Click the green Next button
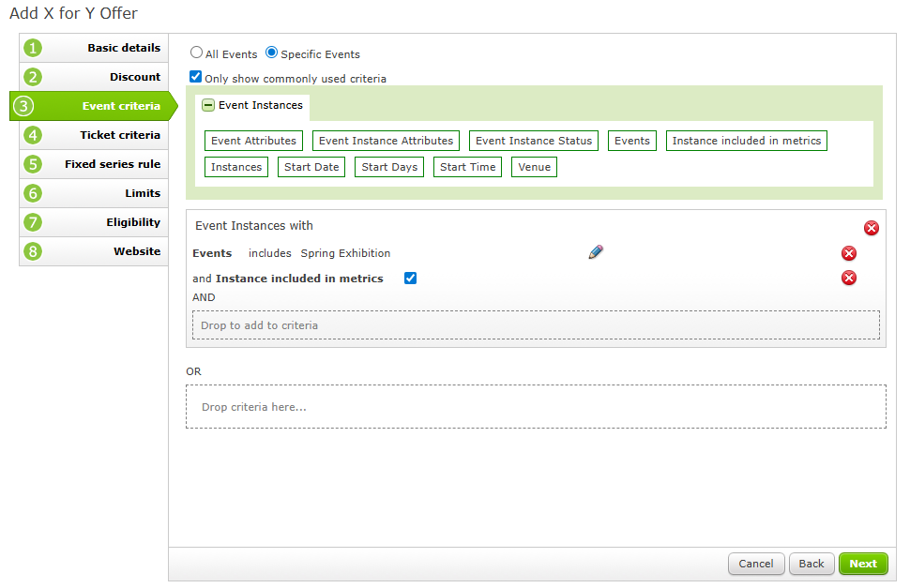 pyautogui.click(x=863, y=564)
